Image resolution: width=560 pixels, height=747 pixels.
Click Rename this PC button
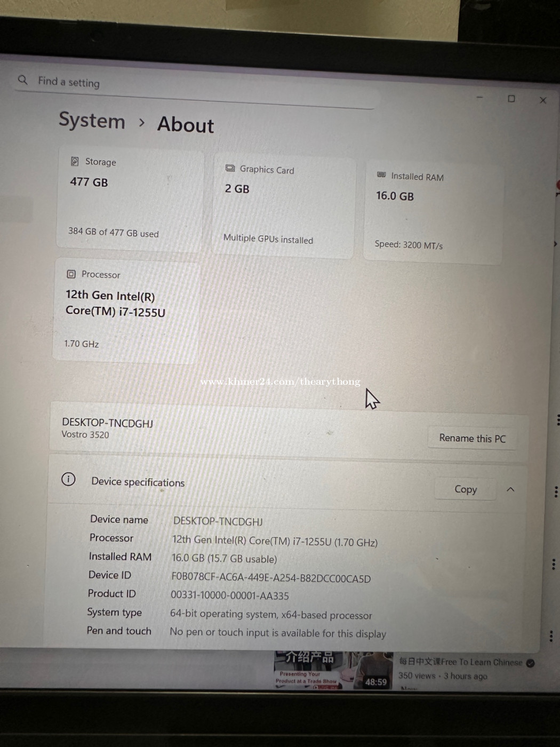[472, 439]
